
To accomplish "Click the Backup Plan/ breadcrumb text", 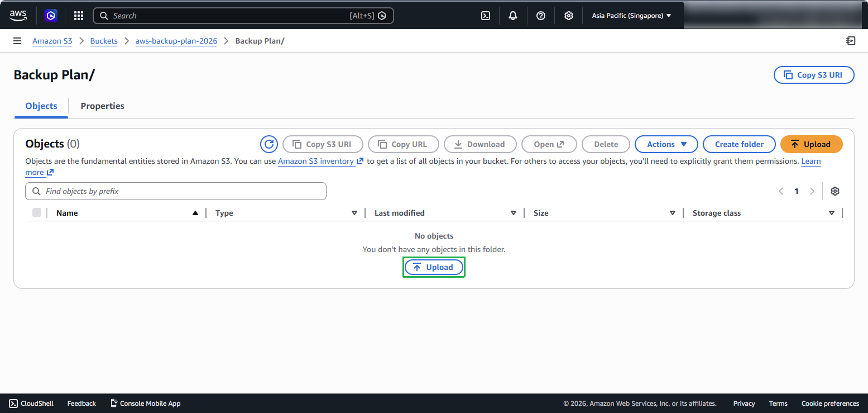I will 260,41.
